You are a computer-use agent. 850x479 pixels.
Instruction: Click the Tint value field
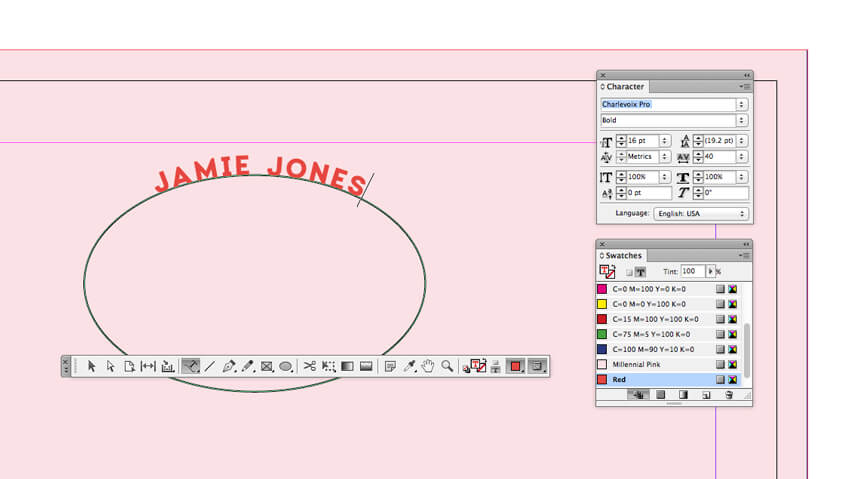click(692, 271)
